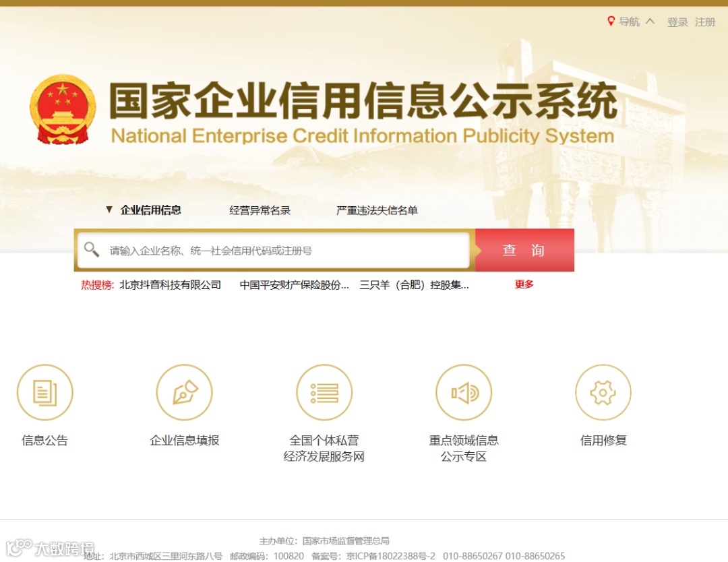
Task: Click the 企业信息填报 text label
Action: pyautogui.click(x=184, y=441)
